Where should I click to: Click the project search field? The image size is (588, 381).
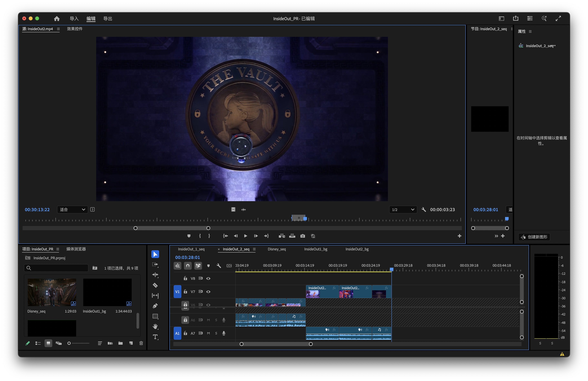(56, 268)
